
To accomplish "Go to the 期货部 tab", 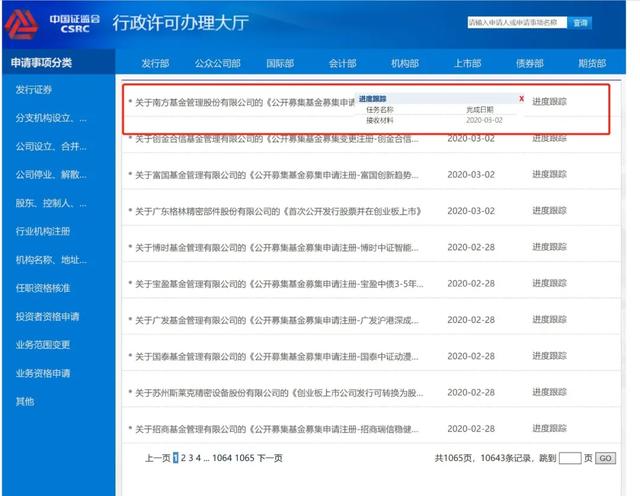I will [x=592, y=63].
